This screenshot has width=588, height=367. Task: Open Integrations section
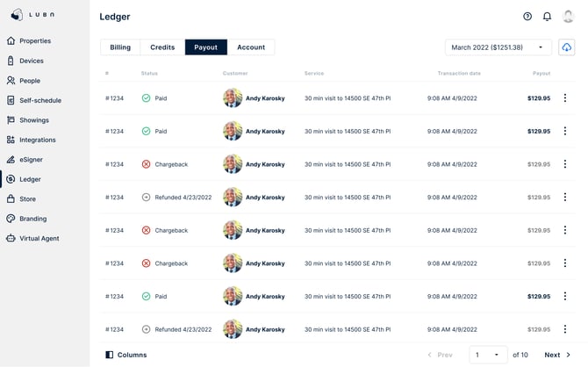click(31, 140)
